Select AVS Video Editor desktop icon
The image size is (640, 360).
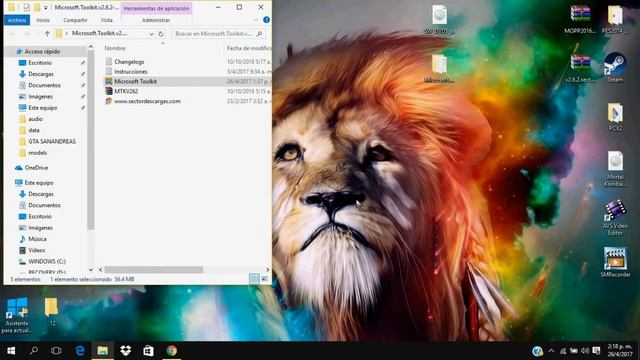click(x=615, y=218)
